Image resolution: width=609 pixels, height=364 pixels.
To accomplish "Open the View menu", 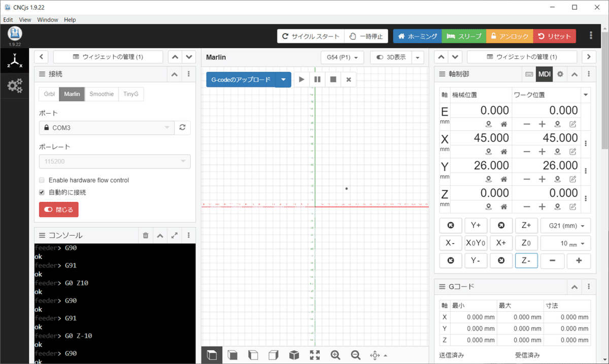I will (25, 20).
